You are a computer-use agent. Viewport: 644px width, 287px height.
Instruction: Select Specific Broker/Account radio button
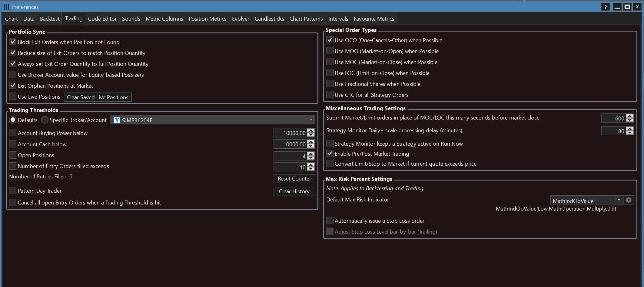pyautogui.click(x=45, y=120)
